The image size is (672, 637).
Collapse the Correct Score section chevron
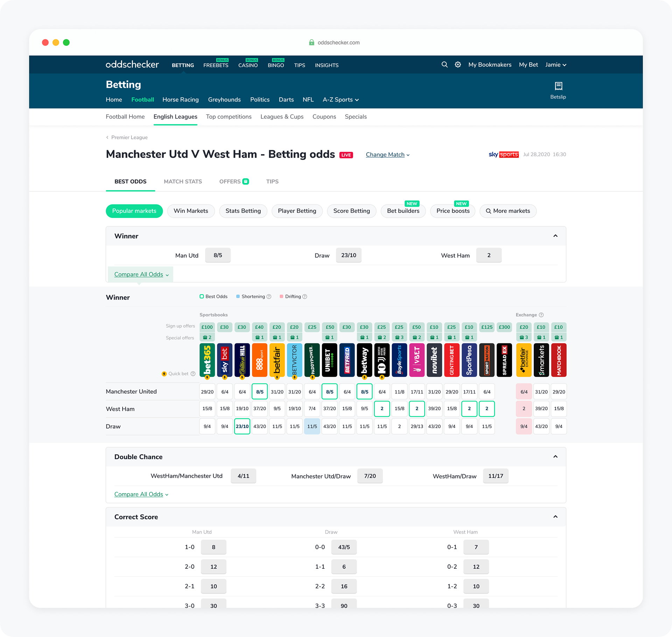[555, 517]
